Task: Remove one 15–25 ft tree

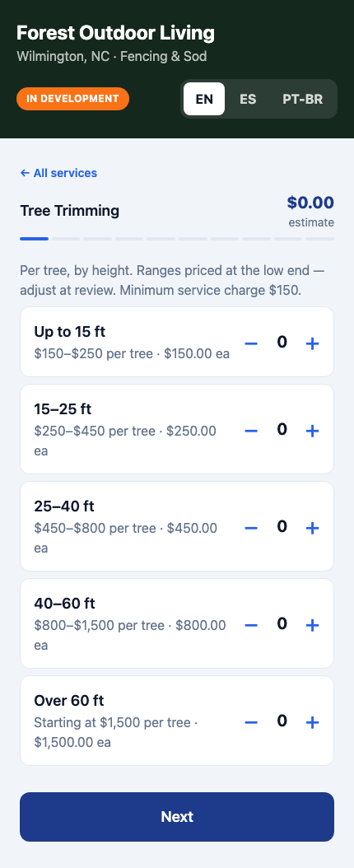Action: click(x=251, y=431)
